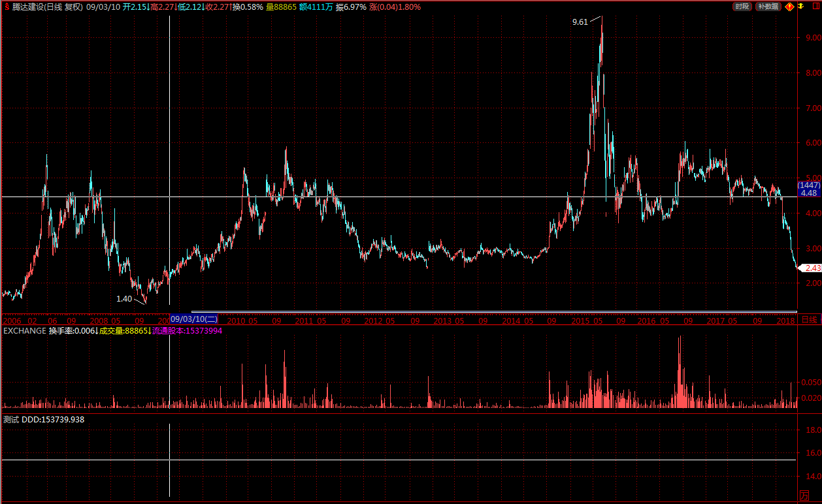Click the 收2.27 closing price in the header
Viewport: 822px width, 504px height.
coord(218,7)
